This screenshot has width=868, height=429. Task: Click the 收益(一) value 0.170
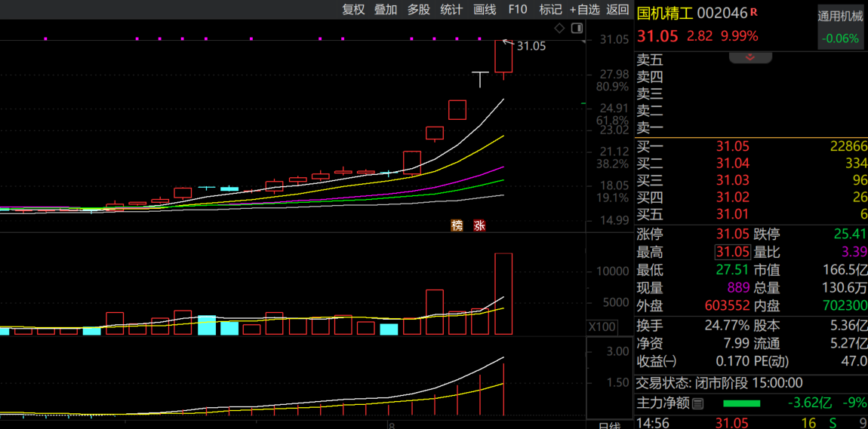point(732,362)
